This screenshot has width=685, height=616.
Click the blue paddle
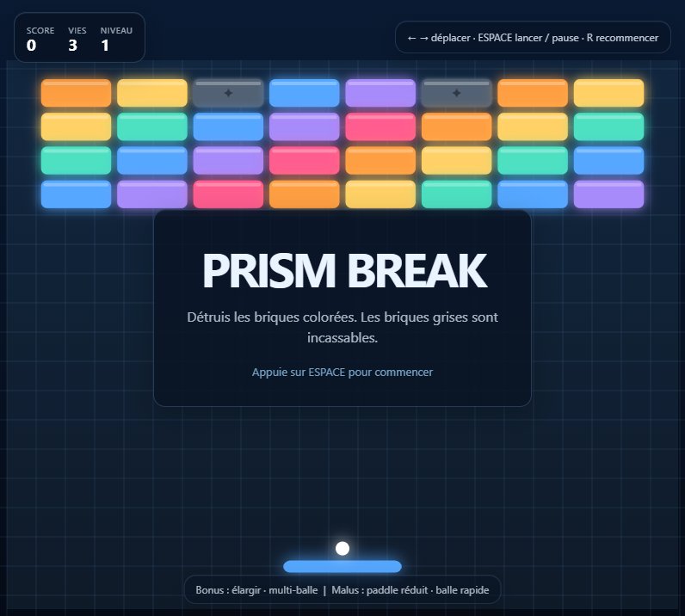(x=342, y=567)
